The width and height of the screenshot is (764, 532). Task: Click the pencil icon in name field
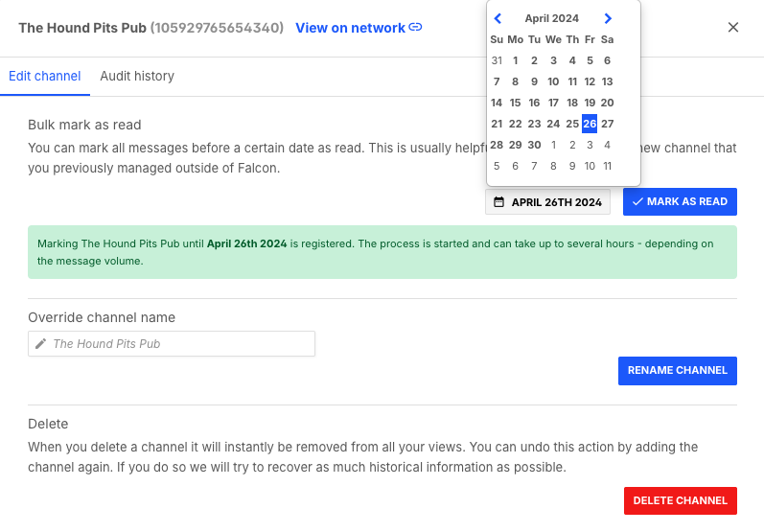coord(41,344)
